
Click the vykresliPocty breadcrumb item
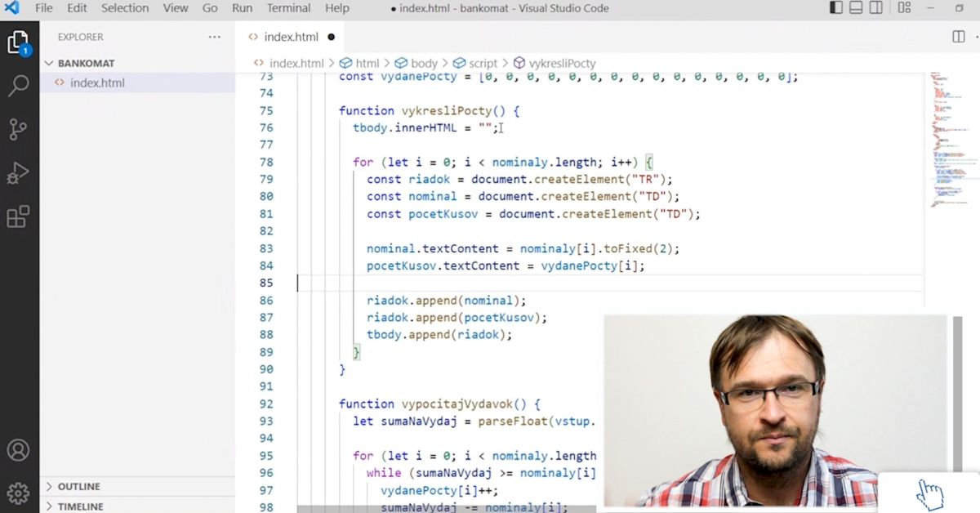pos(562,63)
